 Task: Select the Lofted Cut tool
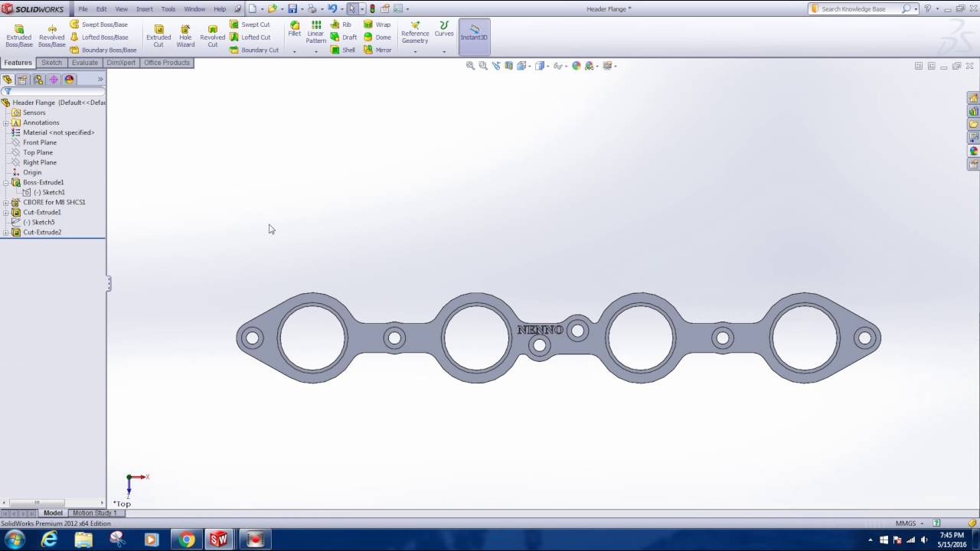tap(250, 37)
